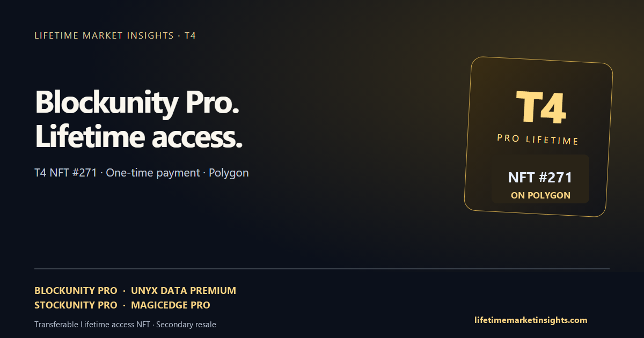Click the One-time payment text
Screen dimensions: 644x338
(x=153, y=173)
